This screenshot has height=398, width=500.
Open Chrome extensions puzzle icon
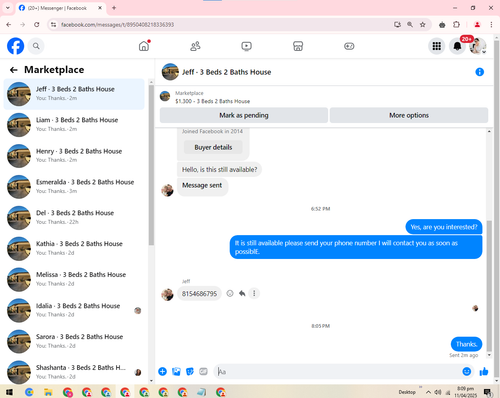456,25
